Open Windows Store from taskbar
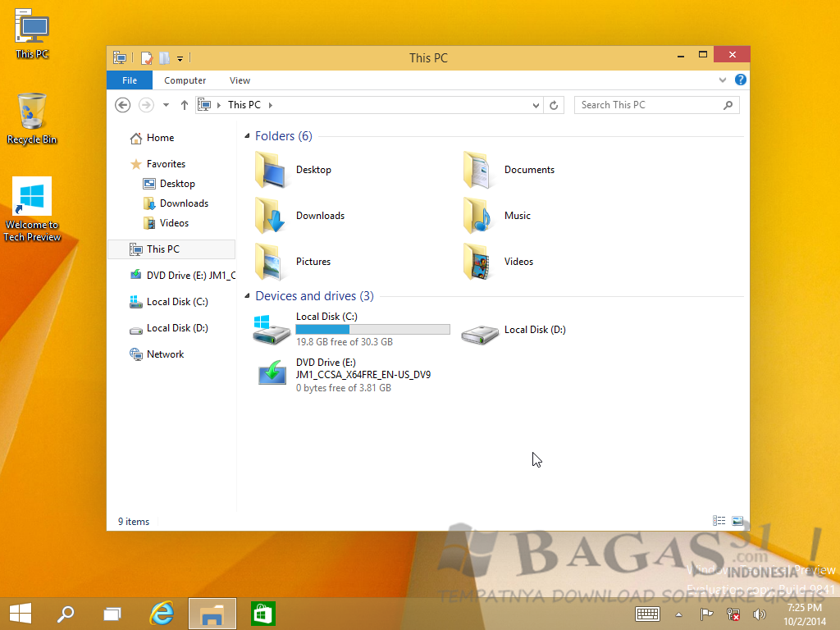 [262, 614]
